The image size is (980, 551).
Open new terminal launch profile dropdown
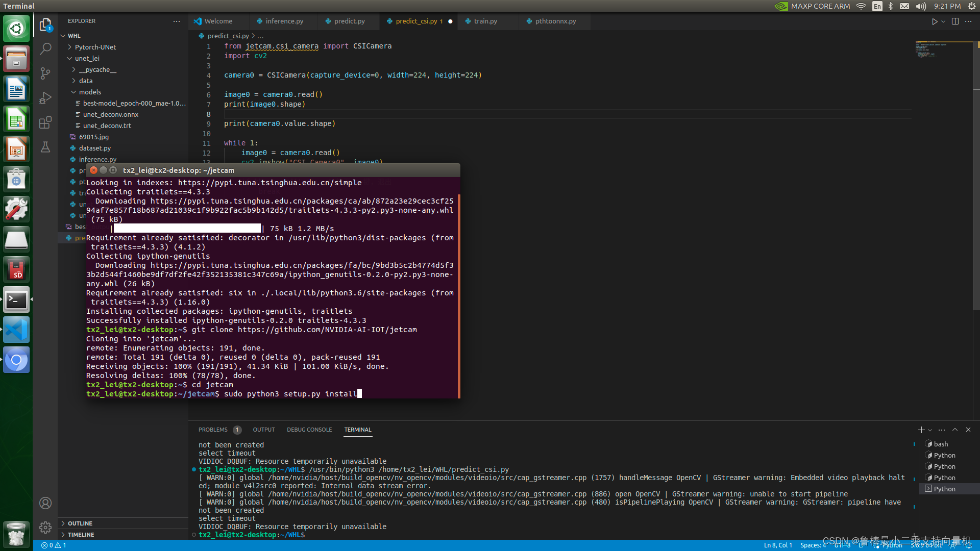pos(930,430)
